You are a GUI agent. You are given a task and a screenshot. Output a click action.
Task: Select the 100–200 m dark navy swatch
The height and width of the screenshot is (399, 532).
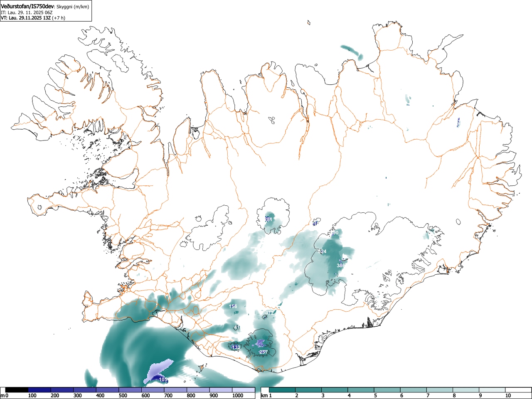tap(39, 390)
